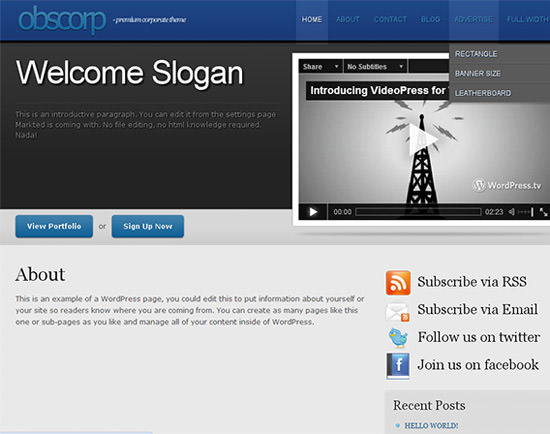This screenshot has height=434, width=550.
Task: Click the email envelope icon
Action: pyautogui.click(x=397, y=312)
